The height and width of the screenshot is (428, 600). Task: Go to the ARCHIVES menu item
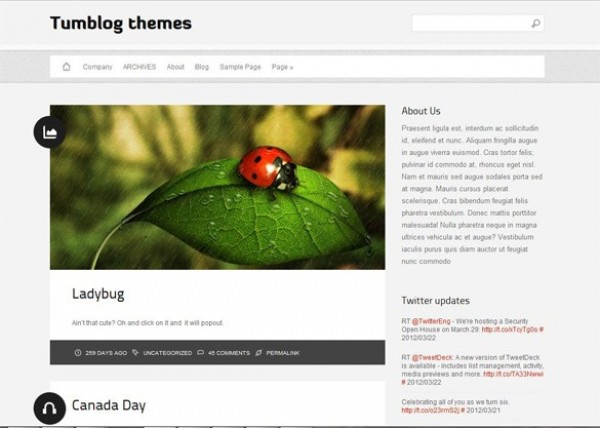139,67
